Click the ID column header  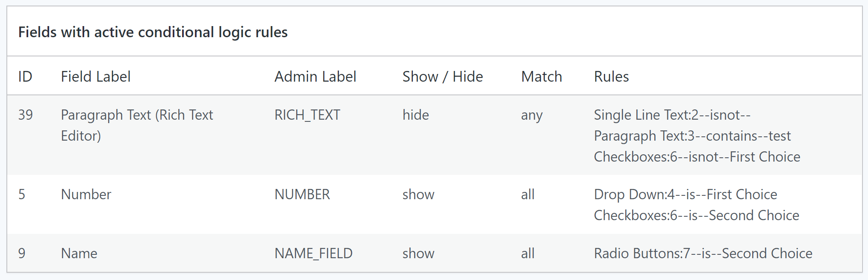point(25,77)
